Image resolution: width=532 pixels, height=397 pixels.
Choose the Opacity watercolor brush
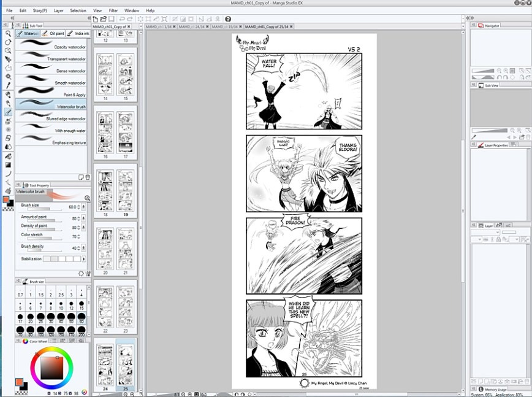(x=51, y=44)
